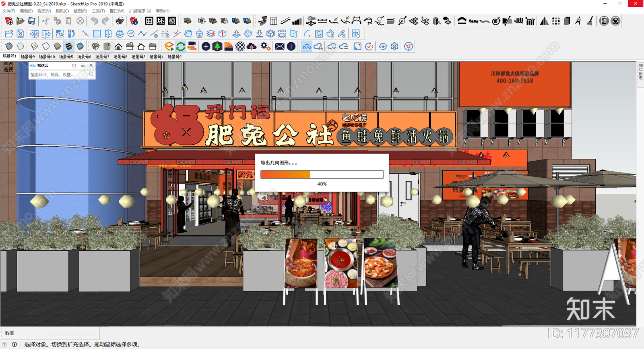The image size is (644, 349).
Task: Switch to shaded style icon
Action: point(57,46)
